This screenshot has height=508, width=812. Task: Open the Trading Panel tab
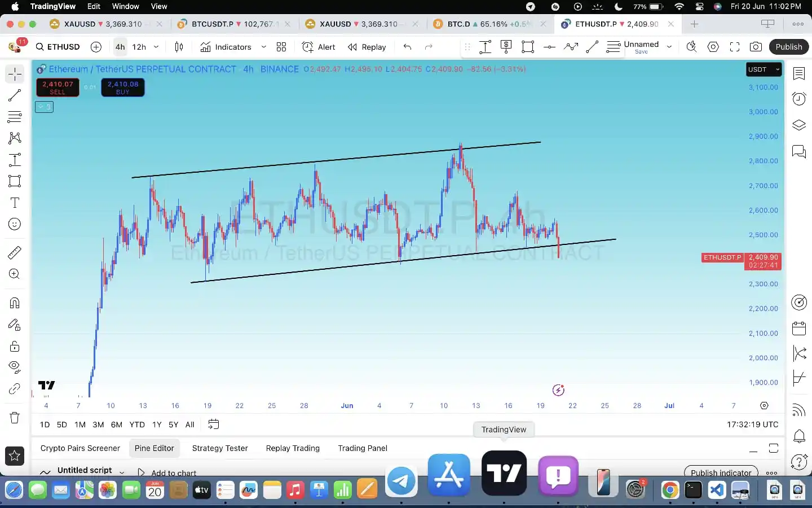pos(363,448)
